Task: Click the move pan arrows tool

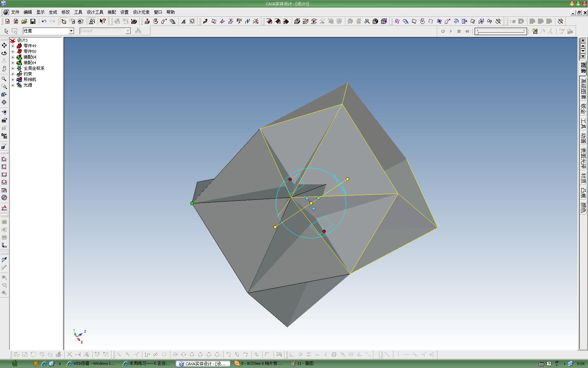Action: click(4, 45)
